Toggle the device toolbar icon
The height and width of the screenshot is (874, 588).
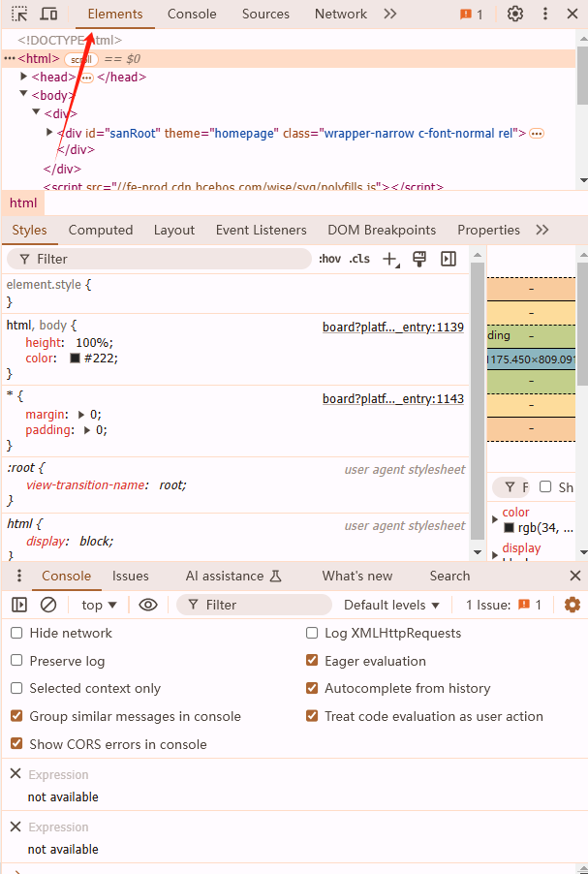tap(49, 14)
